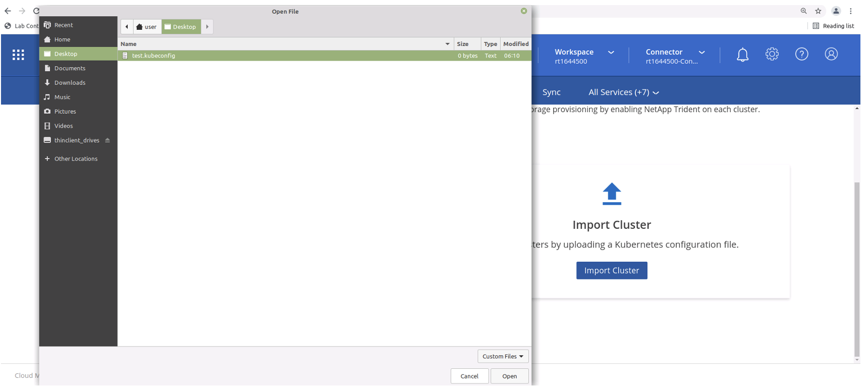The image size is (868, 388).
Task: Open settings gear icon
Action: pyautogui.click(x=772, y=54)
